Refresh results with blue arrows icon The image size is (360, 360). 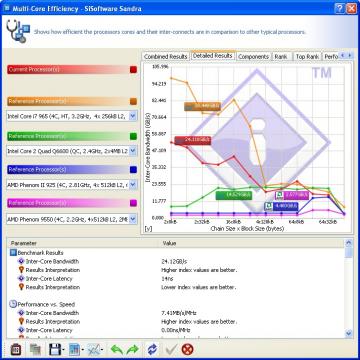pyautogui.click(x=152, y=349)
